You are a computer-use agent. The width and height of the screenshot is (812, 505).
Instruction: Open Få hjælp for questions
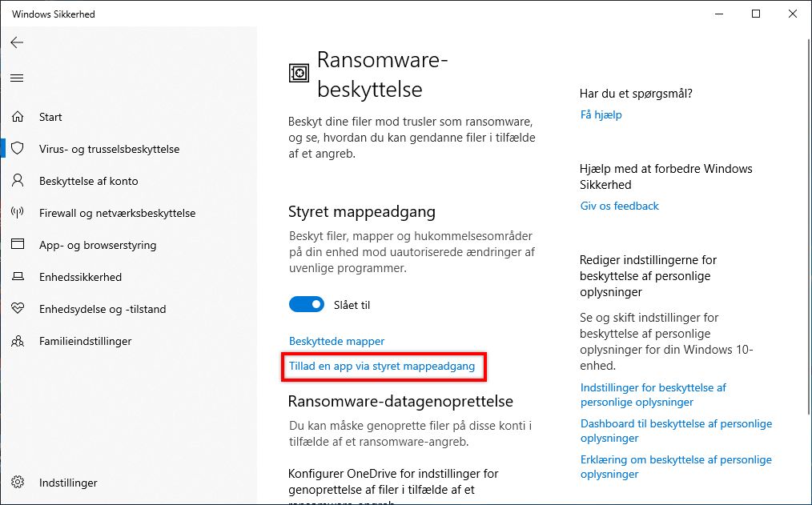[600, 114]
